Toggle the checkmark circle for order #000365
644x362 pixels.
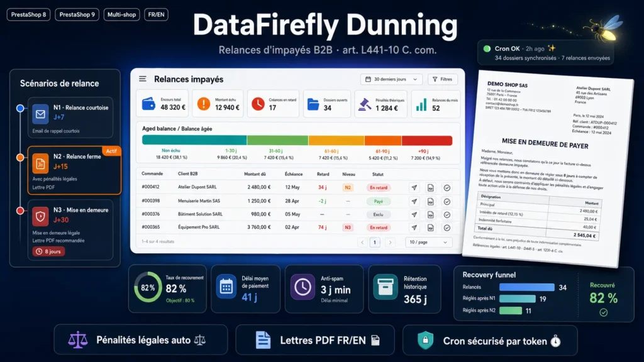447,228
